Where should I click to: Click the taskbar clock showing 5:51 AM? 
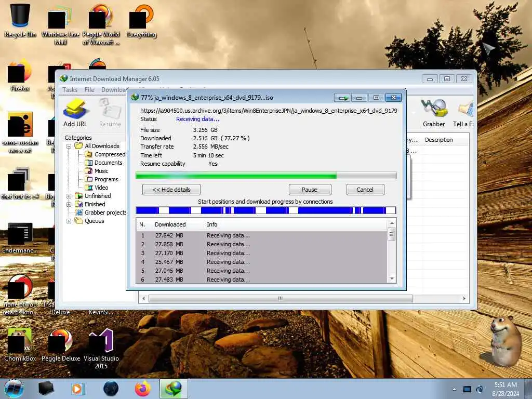(x=506, y=389)
